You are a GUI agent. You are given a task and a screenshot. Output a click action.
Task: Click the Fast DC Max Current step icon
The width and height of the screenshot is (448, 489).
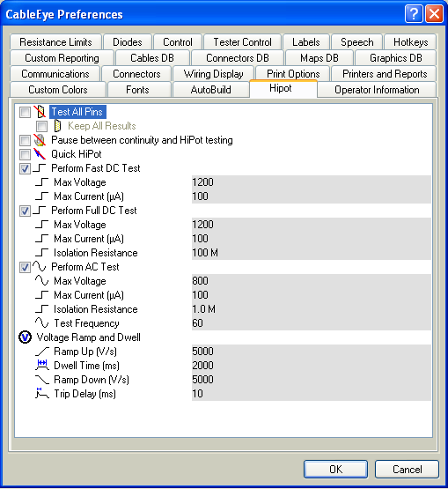pyautogui.click(x=42, y=196)
